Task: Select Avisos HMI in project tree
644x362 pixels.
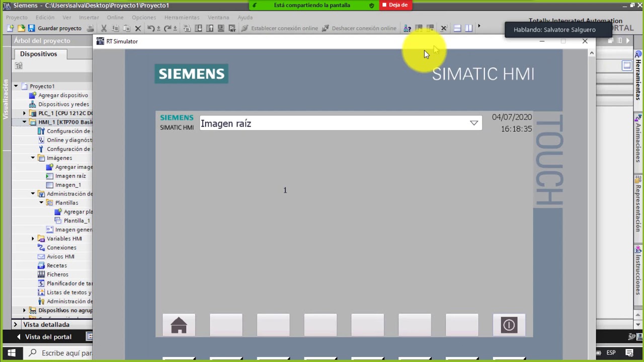Action: 56,256
